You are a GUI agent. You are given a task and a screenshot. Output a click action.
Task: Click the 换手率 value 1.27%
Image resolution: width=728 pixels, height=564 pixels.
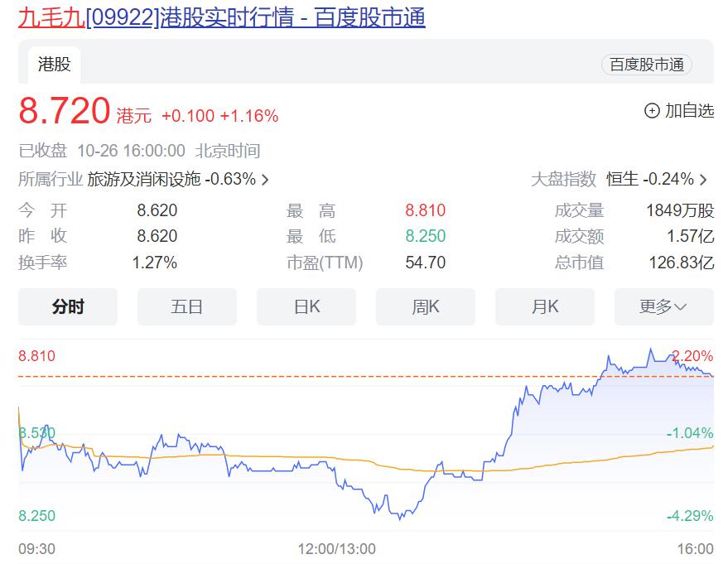coord(155,263)
